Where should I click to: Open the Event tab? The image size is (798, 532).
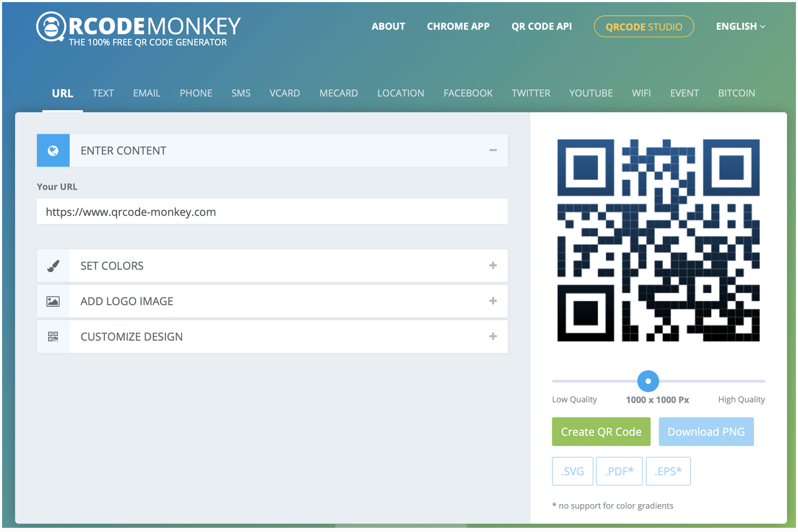(x=684, y=93)
